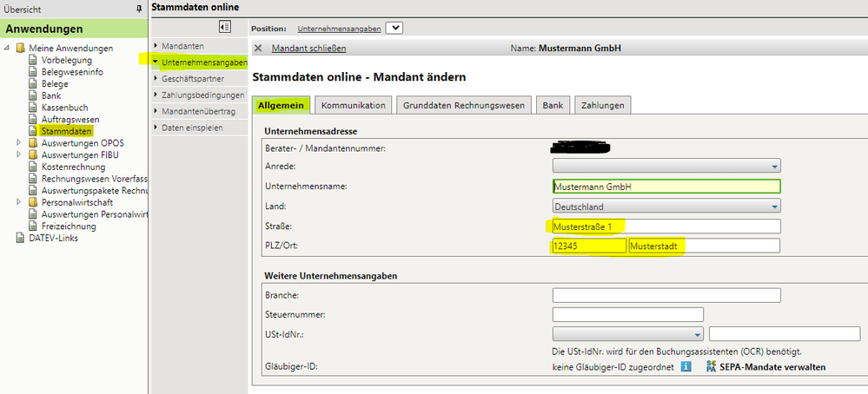This screenshot has width=868, height=394.
Task: Collapse the Meine Anwendungen tree node
Action: [7, 48]
